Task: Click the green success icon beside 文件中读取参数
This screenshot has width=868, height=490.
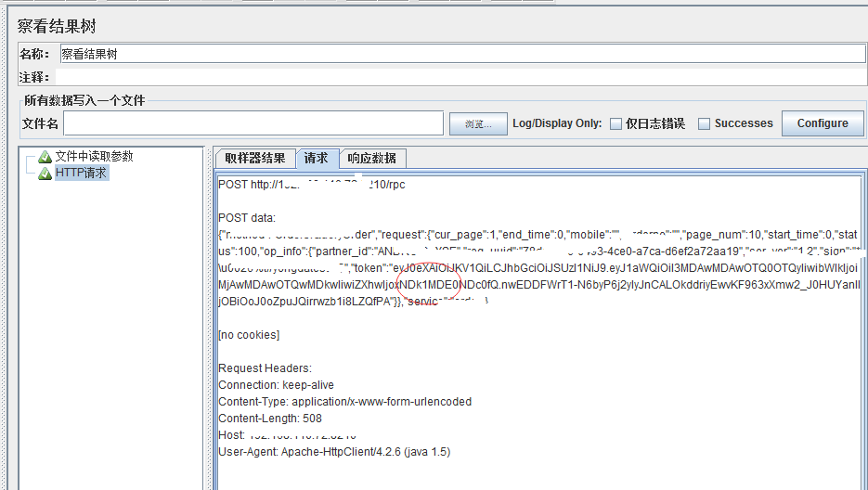Action: [45, 157]
